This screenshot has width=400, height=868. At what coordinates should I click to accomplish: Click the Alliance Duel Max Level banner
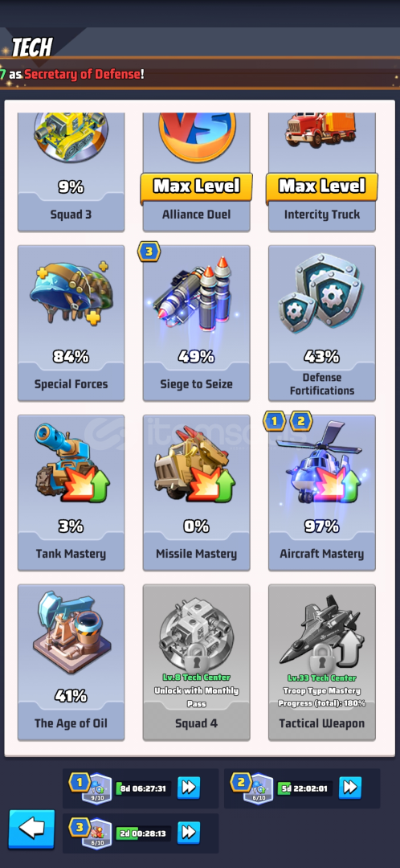pyautogui.click(x=197, y=186)
